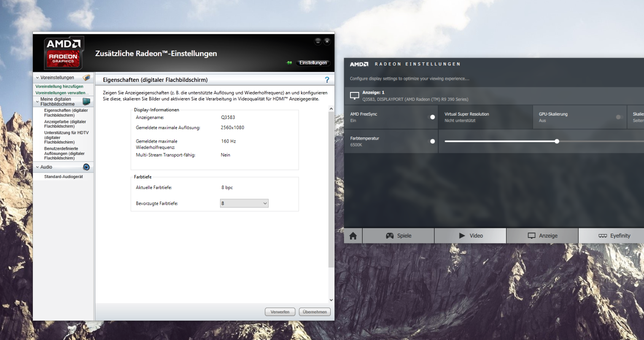Screen dimensions: 644x340
Task: Click the monitor icon beside Anzeige: 1
Action: [354, 95]
